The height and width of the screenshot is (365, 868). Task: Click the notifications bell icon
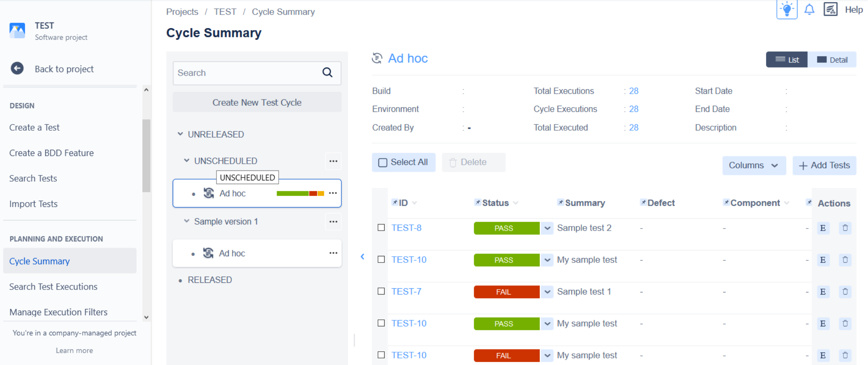tap(809, 10)
